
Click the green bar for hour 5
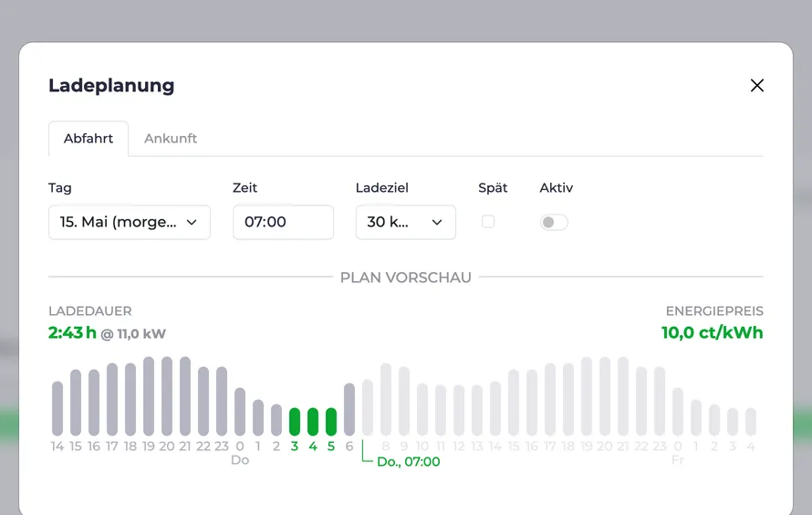coord(331,422)
